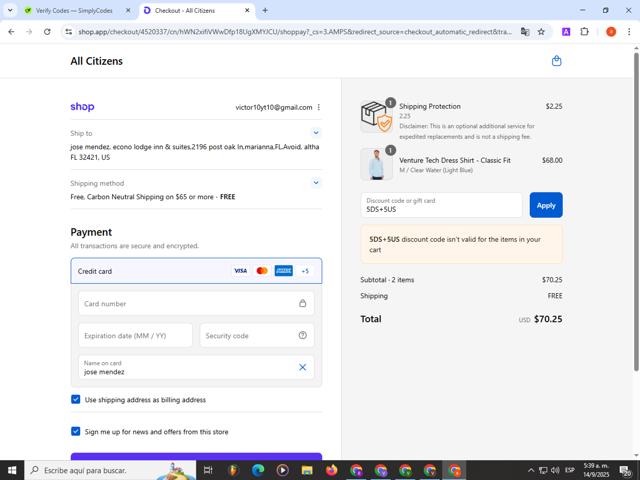Switch to Verify Codes — SimplyCodes tab

pos(73,11)
